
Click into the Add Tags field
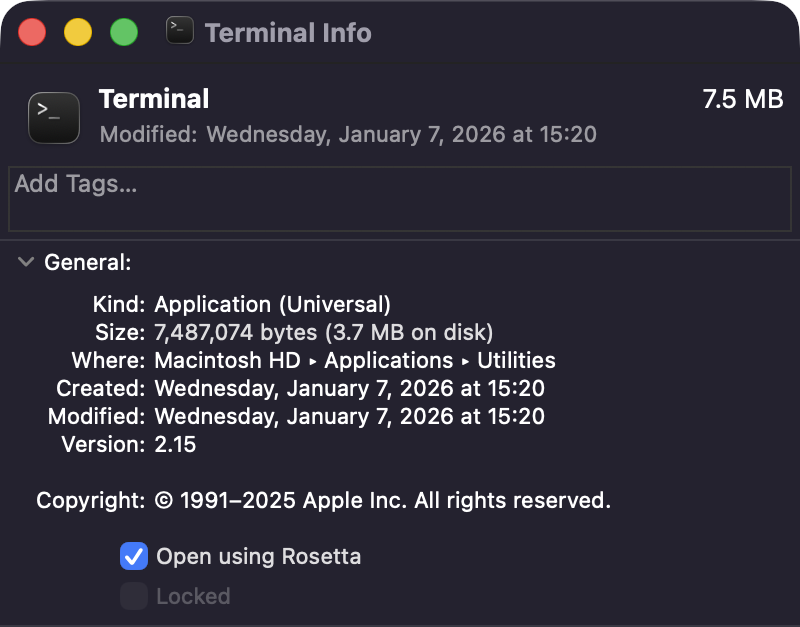click(x=400, y=200)
